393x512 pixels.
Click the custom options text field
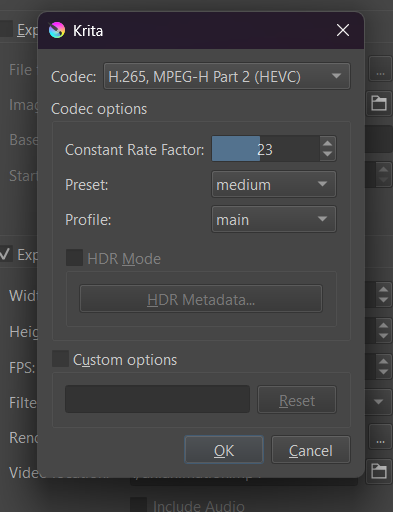[157, 399]
